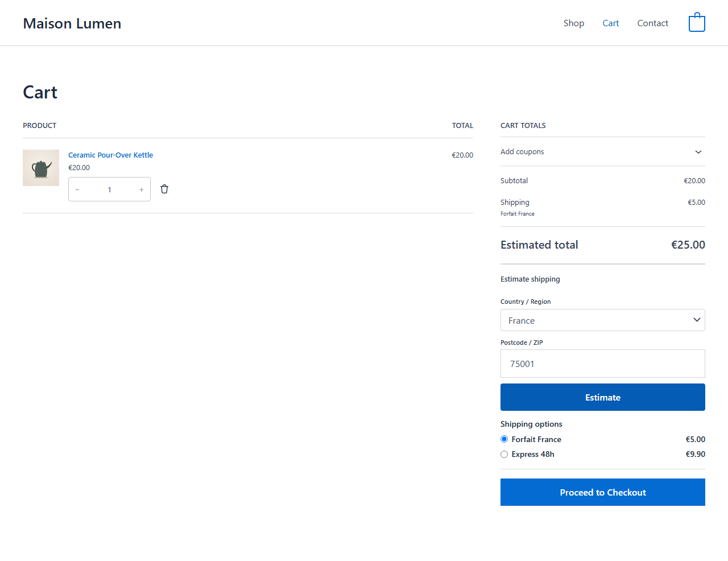Click the Shipping €5.00 amount in cart totals
The image size is (728, 561).
(697, 203)
